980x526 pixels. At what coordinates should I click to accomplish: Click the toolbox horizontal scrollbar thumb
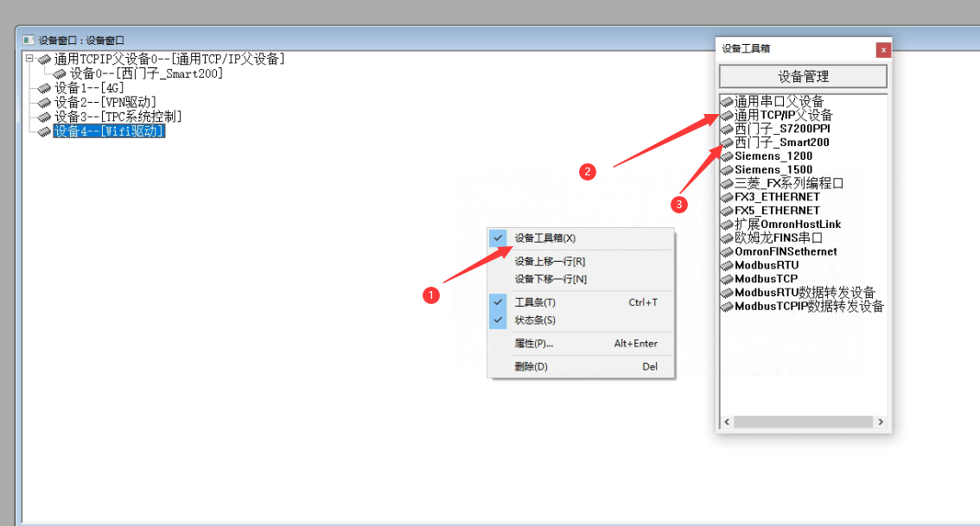click(803, 422)
